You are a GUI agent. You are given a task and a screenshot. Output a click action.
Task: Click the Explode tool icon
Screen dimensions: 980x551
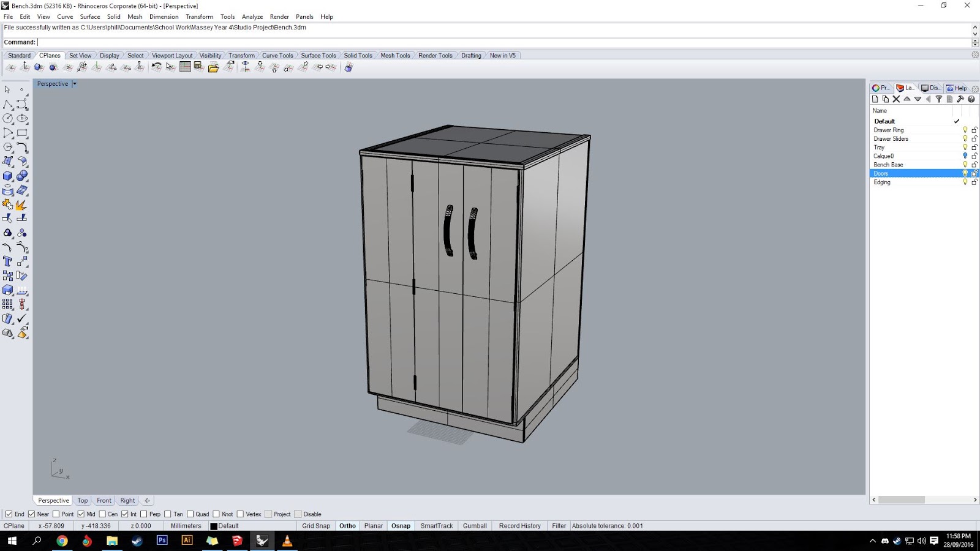click(x=21, y=204)
